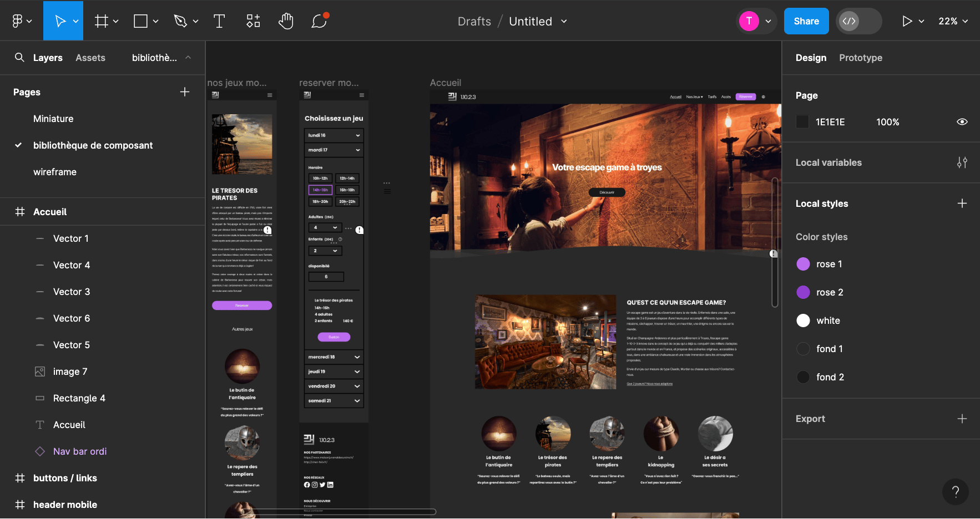This screenshot has width=980, height=519.
Task: Select the rose 2 color style
Action: point(829,292)
